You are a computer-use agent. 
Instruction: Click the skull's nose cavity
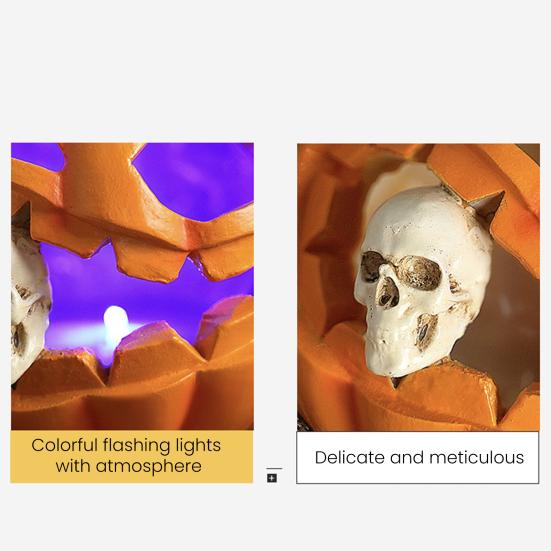(388, 294)
